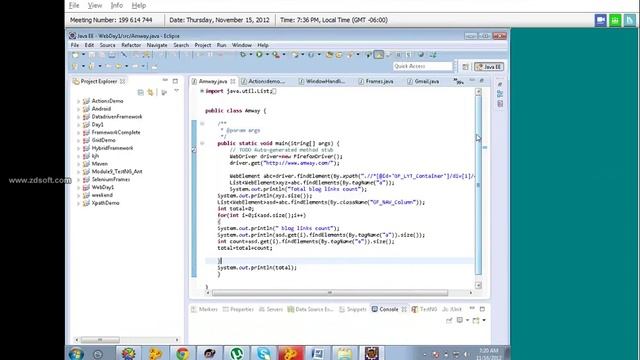Switch to the Properties view tab
640x360 pixels.
point(238,309)
